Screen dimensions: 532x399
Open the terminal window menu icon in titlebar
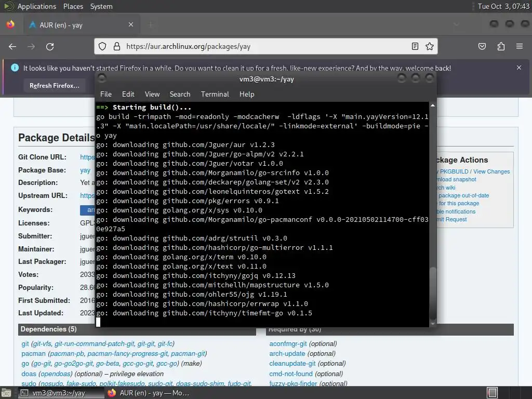102,79
